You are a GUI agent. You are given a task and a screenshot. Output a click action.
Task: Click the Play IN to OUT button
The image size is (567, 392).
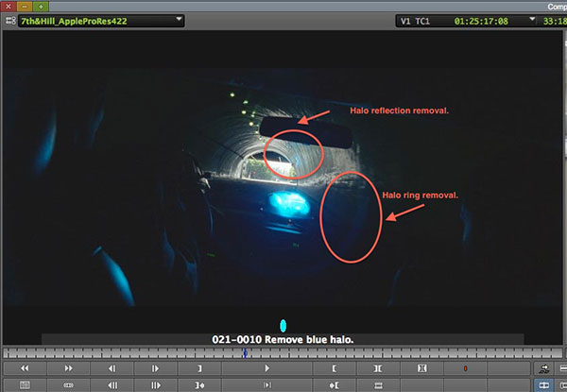pos(266,385)
